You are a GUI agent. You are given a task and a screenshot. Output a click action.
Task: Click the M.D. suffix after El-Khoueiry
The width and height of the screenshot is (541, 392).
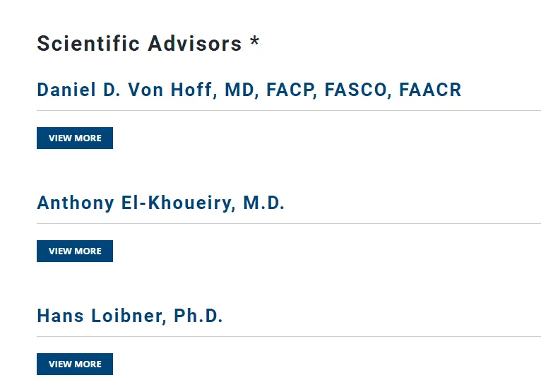pyautogui.click(x=263, y=203)
